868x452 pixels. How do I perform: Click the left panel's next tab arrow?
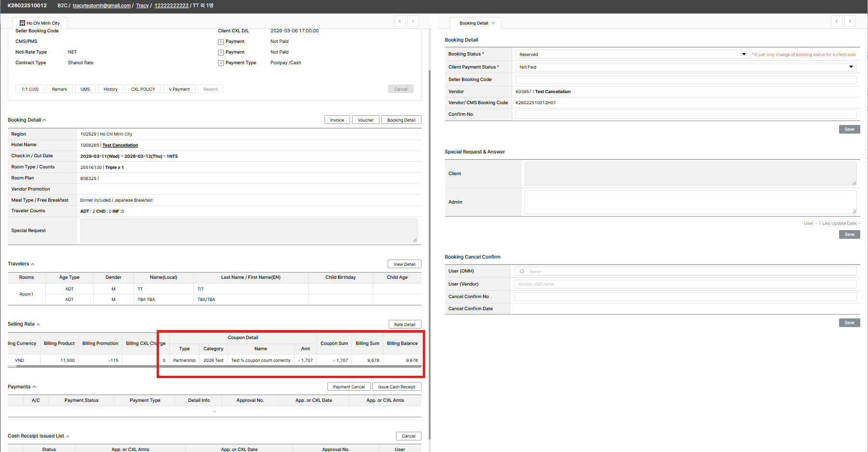click(x=413, y=21)
